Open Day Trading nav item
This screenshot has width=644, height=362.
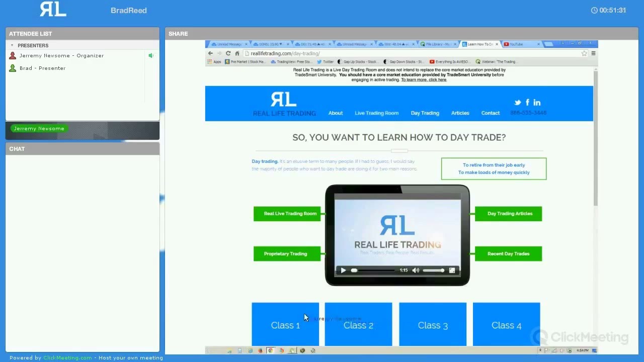pos(425,113)
